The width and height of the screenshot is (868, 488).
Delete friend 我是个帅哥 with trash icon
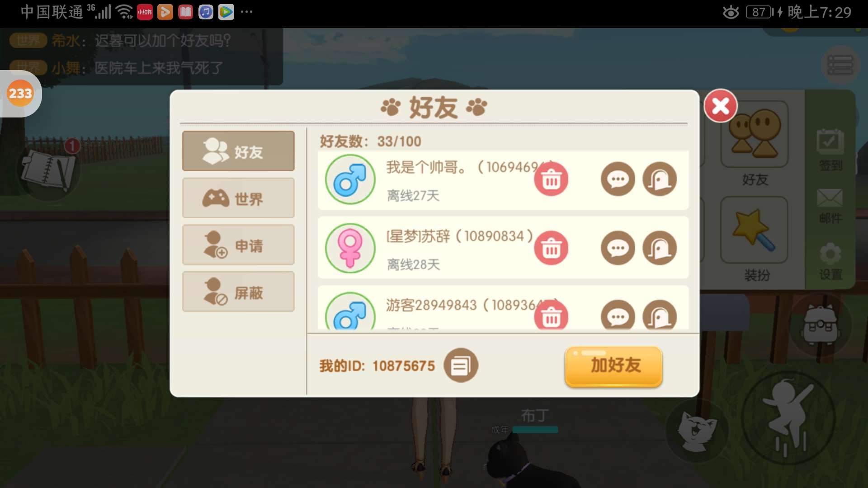551,179
